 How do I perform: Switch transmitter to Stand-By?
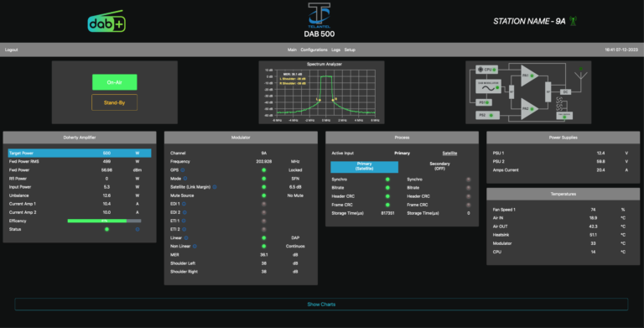coord(115,102)
